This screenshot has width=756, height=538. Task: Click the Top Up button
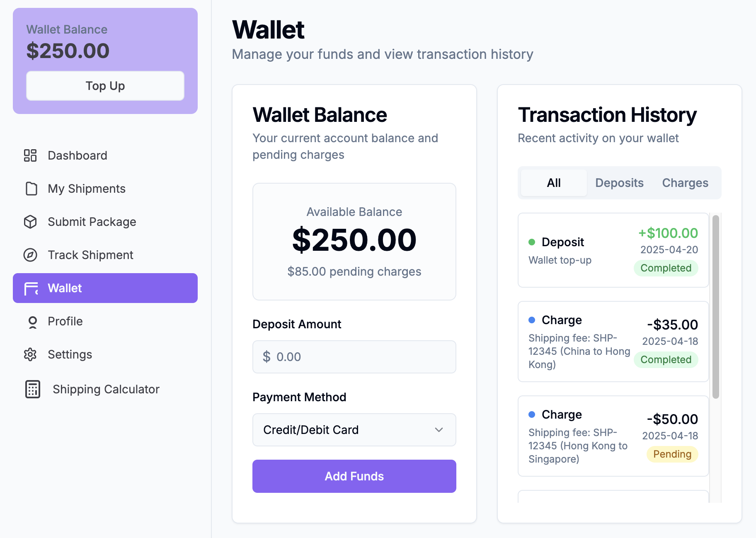[105, 86]
